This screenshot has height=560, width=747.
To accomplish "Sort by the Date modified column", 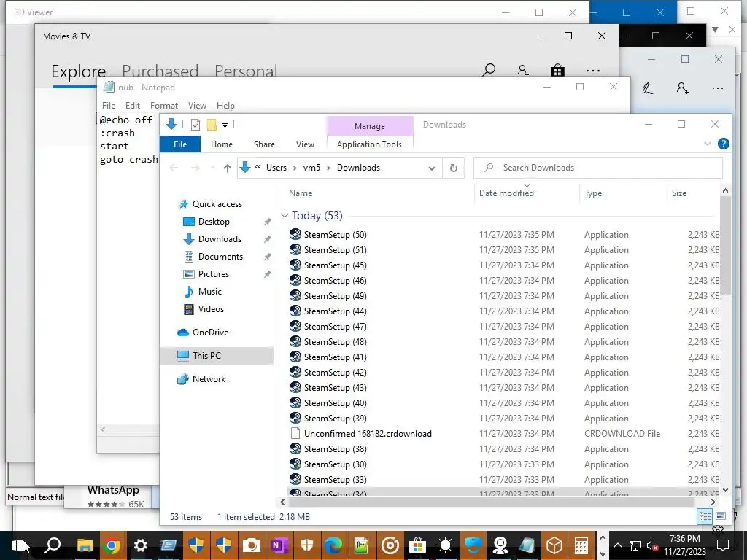I will click(506, 192).
